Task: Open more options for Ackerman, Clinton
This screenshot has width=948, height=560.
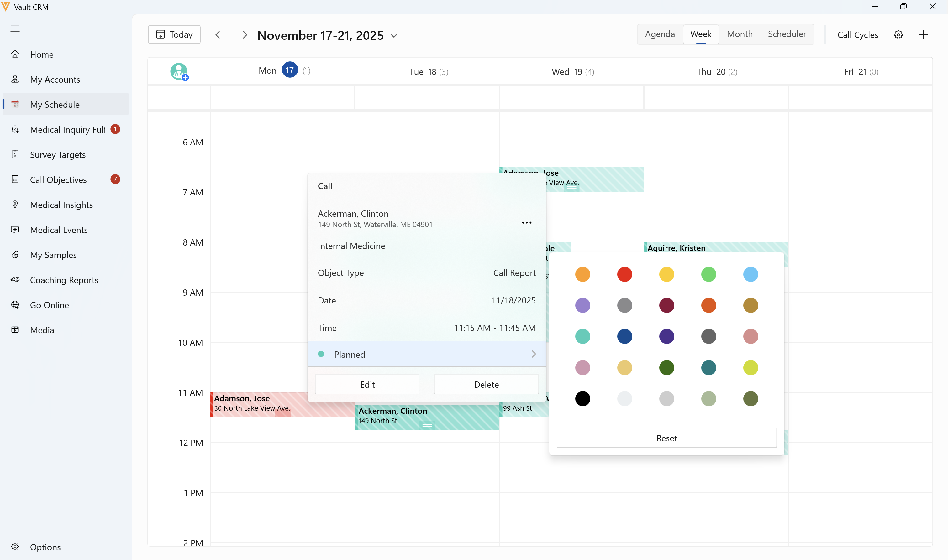Action: pyautogui.click(x=526, y=223)
